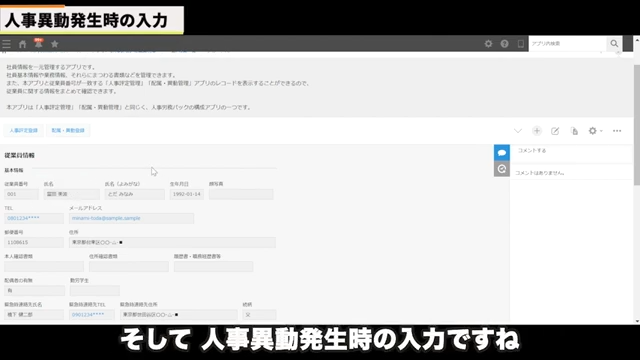The height and width of the screenshot is (360, 640).
Task: Go to next record chevron
Action: [518, 131]
